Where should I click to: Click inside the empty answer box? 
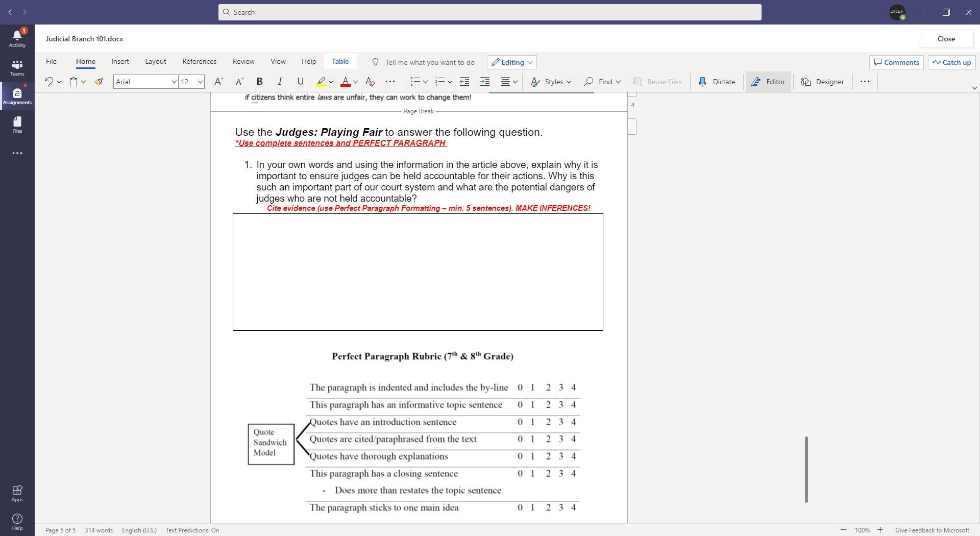pyautogui.click(x=418, y=272)
